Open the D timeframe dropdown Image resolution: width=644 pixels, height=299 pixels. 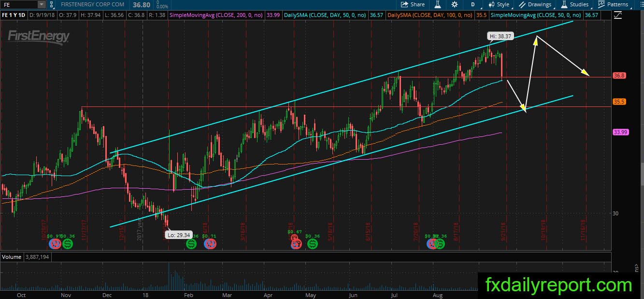click(472, 4)
